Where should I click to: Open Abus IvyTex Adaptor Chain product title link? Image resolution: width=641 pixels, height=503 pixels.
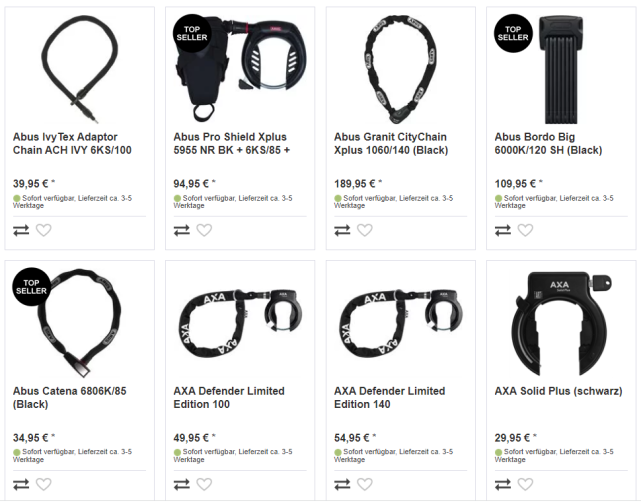(72, 144)
